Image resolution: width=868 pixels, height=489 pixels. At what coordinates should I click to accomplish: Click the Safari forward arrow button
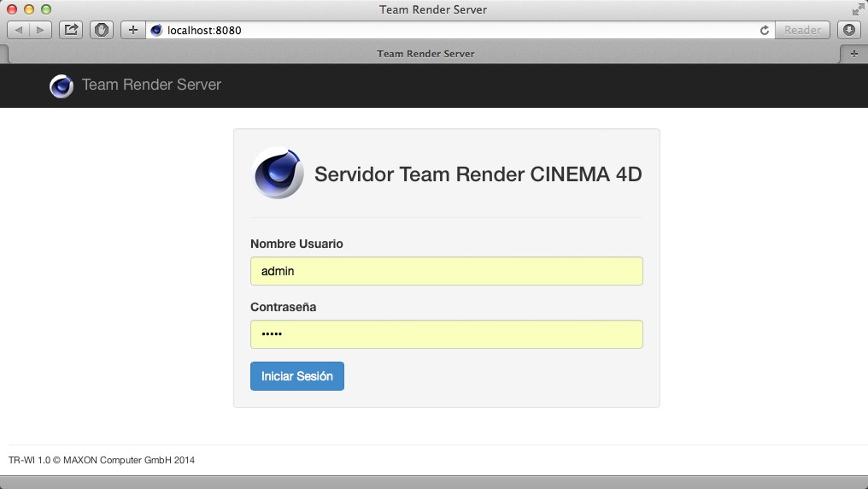tap(40, 30)
